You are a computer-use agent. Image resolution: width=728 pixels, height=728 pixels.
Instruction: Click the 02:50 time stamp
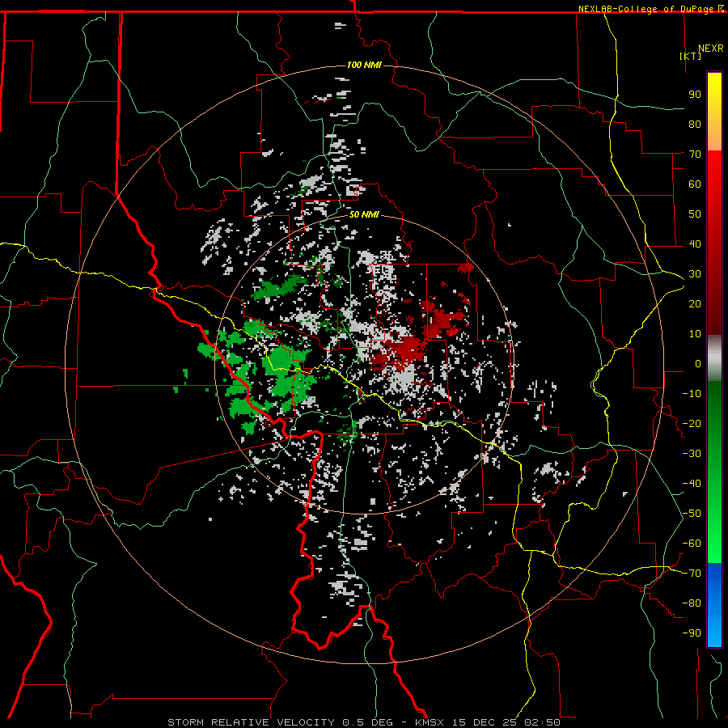[542, 722]
